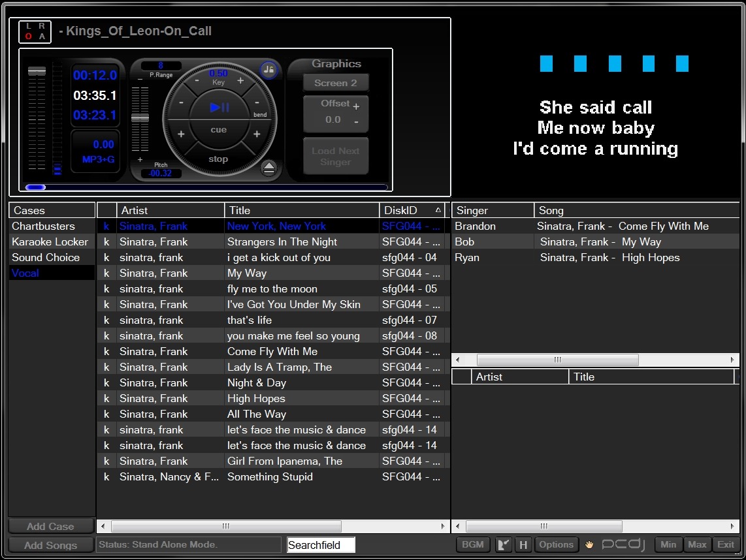Viewport: 746px width, 560px height.
Task: Click the stop button on the jog wheel
Action: click(218, 159)
